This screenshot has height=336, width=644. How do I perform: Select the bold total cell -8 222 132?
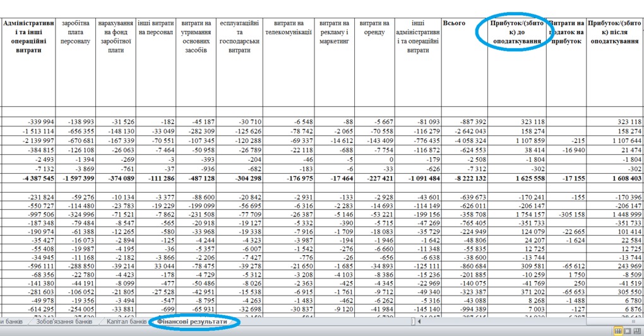465,179
